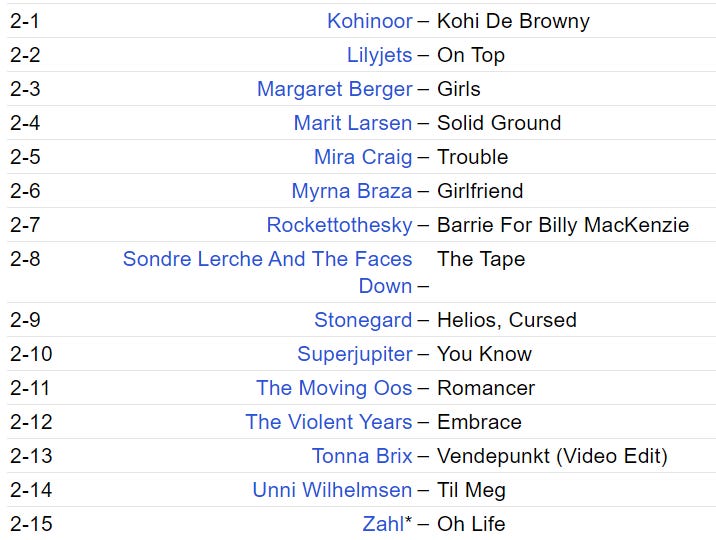Open the Superjupiter artist link

coord(354,354)
